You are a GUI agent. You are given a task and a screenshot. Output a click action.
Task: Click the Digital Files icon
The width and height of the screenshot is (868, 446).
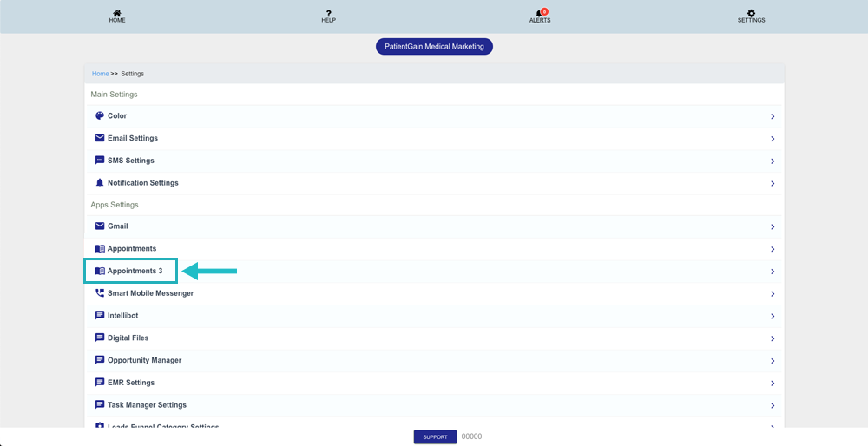[100, 338]
